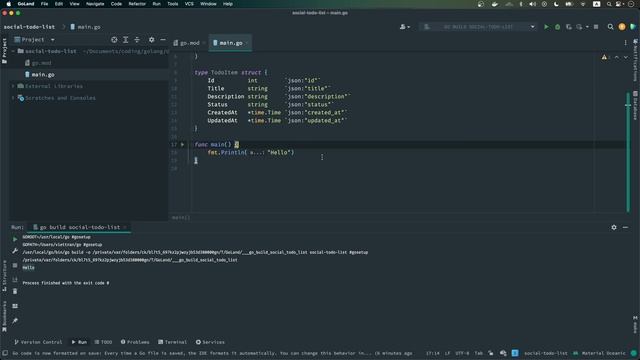The height and width of the screenshot is (360, 640).
Task: Hide the Project panel with the minus icon
Action: 163,40
